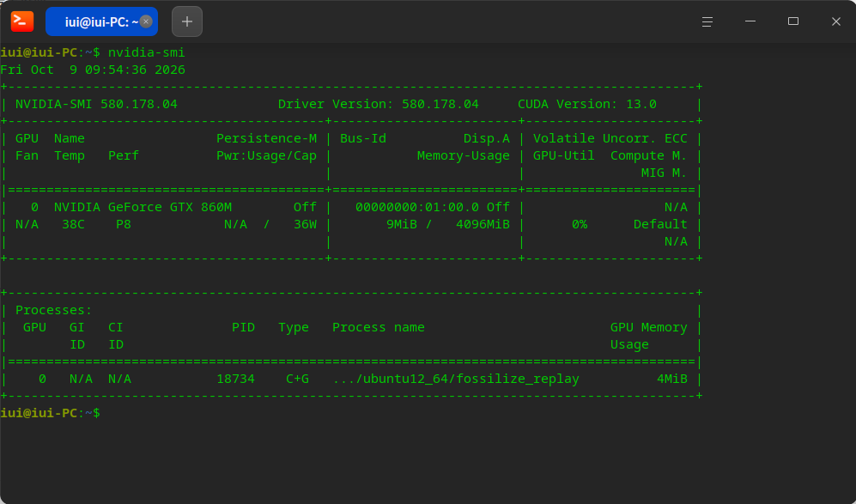This screenshot has width=856, height=504.
Task: Click the 36W power cap value
Action: [305, 224]
